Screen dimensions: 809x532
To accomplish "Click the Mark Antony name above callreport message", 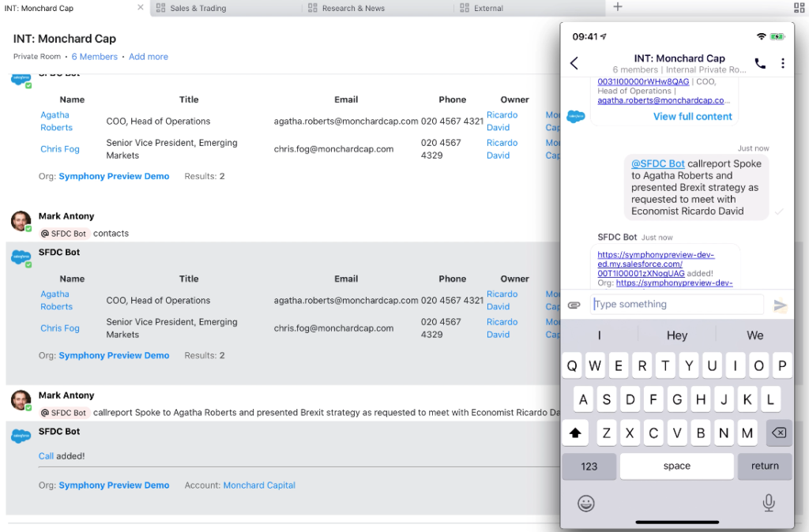I will (x=66, y=395).
